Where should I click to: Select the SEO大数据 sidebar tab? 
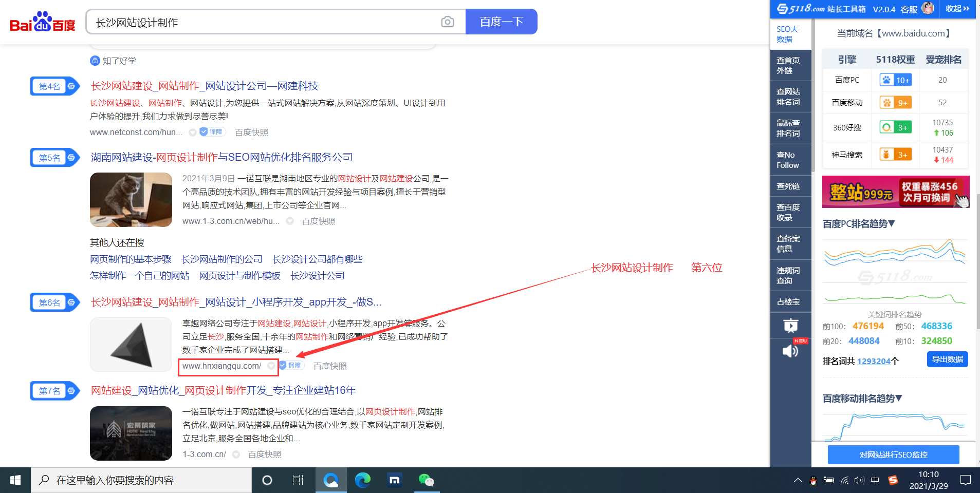(790, 34)
